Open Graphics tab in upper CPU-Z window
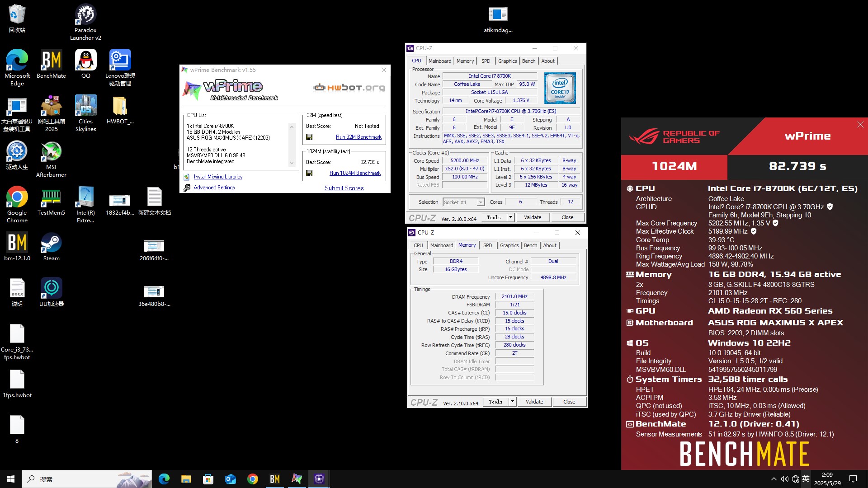The image size is (868, 488). (507, 61)
